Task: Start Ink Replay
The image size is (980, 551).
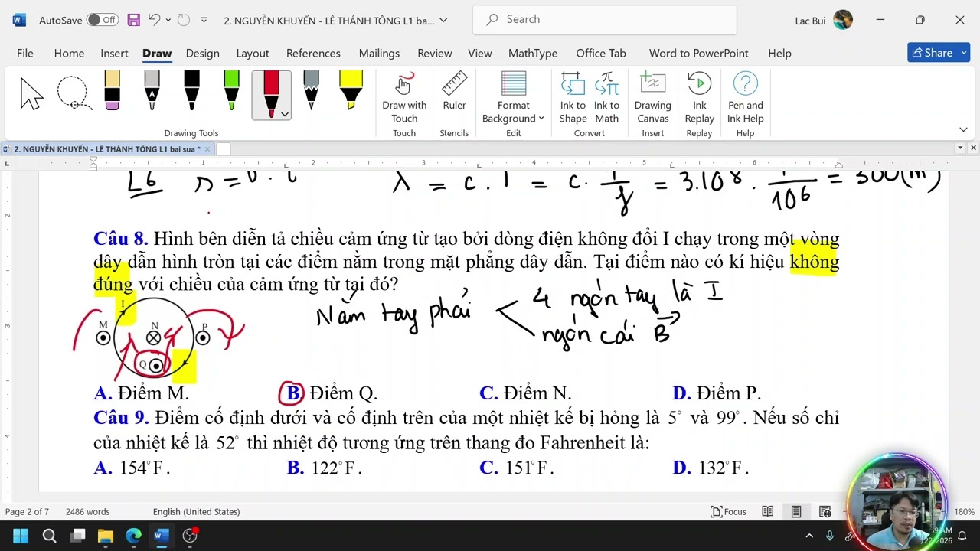Action: [x=699, y=97]
